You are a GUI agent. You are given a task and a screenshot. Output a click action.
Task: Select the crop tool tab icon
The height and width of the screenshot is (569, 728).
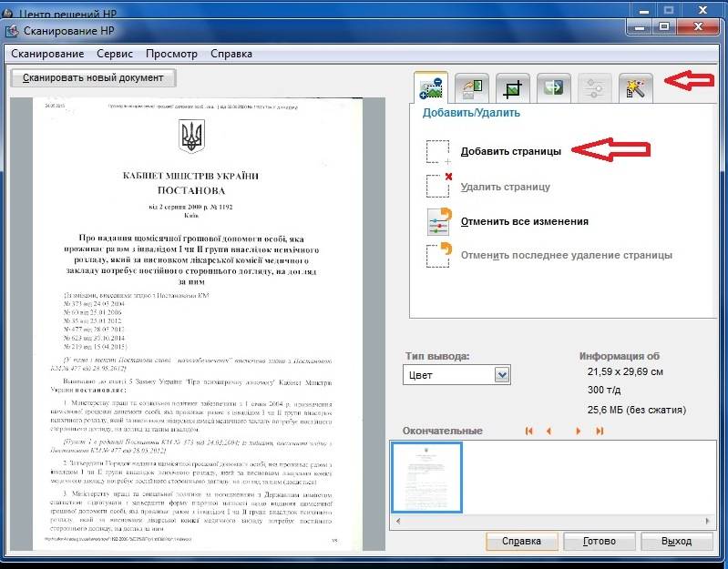tap(513, 87)
